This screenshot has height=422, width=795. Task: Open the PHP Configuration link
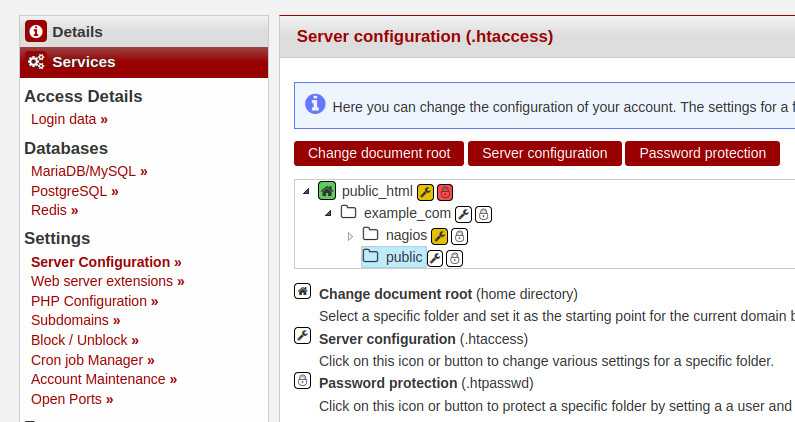coord(94,301)
